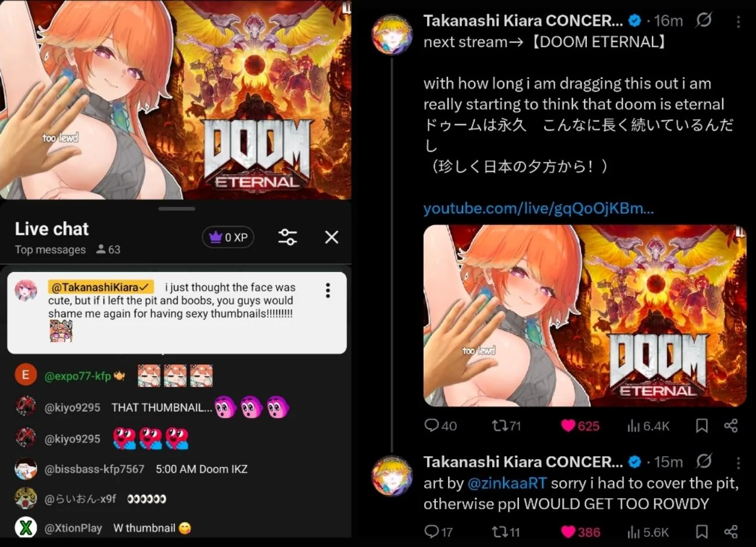Open Takanashi Kiara's profile avatar on first tweet
Screen dimensions: 756x547
coord(392,35)
